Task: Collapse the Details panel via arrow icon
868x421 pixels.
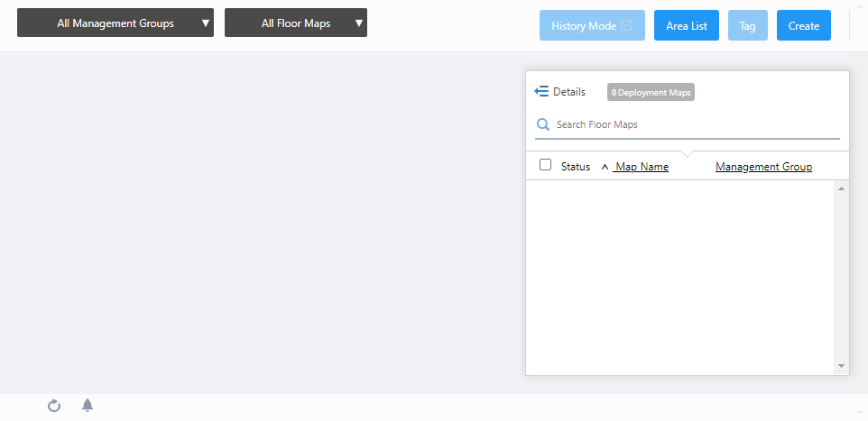Action: coord(541,91)
